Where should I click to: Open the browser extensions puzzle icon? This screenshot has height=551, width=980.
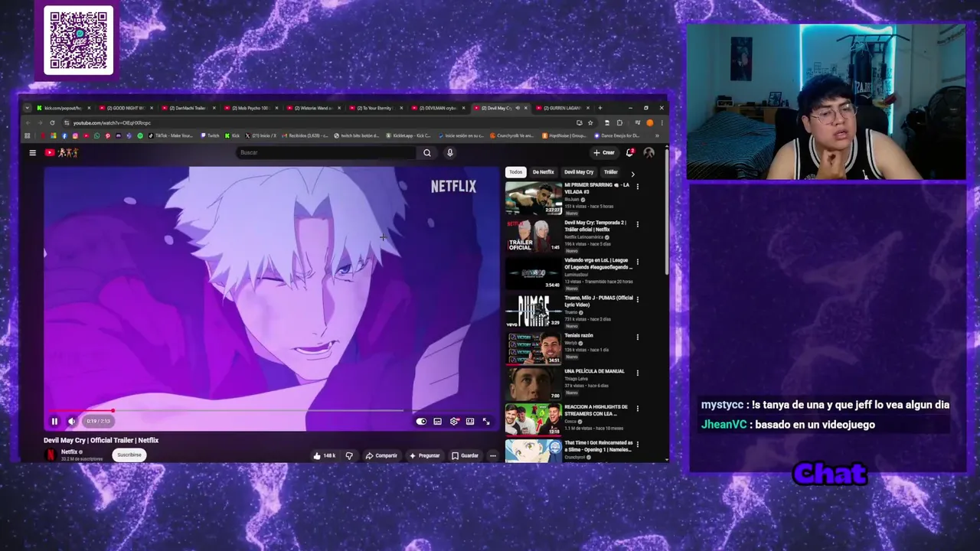click(x=619, y=122)
